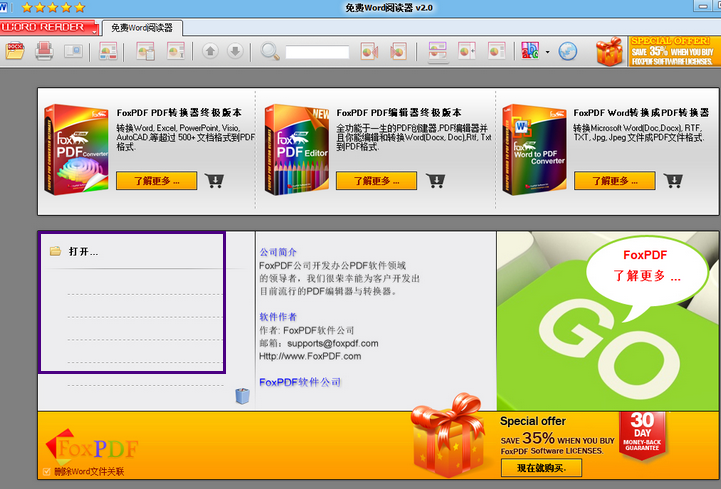Click the monitor snapshot icon beside the printer
The image size is (721, 489).
[x=74, y=51]
